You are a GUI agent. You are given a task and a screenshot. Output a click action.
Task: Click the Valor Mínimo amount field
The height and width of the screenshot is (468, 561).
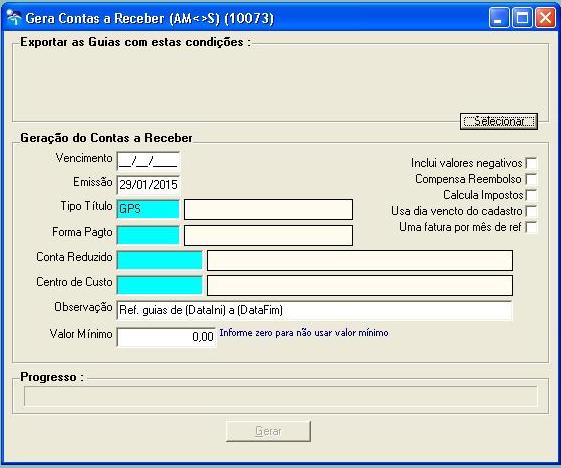click(x=166, y=337)
